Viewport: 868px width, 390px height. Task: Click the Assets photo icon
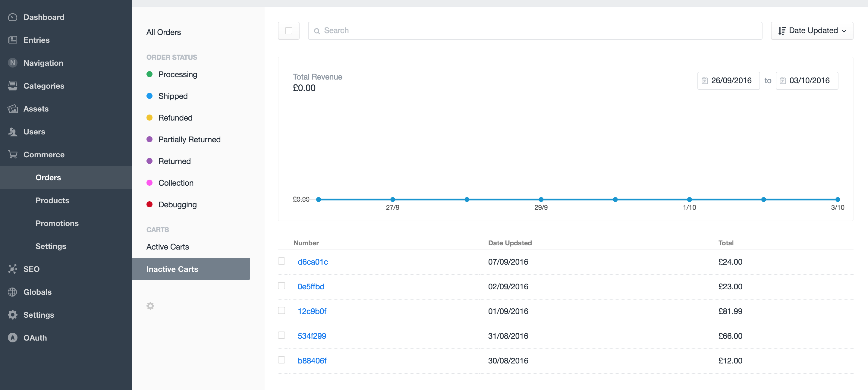coord(12,109)
